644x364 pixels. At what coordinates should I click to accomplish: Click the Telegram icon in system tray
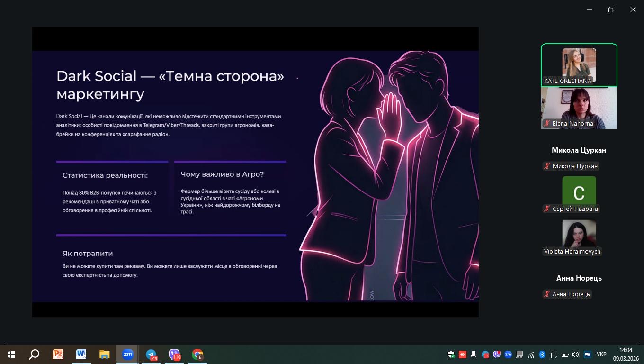tap(485, 355)
